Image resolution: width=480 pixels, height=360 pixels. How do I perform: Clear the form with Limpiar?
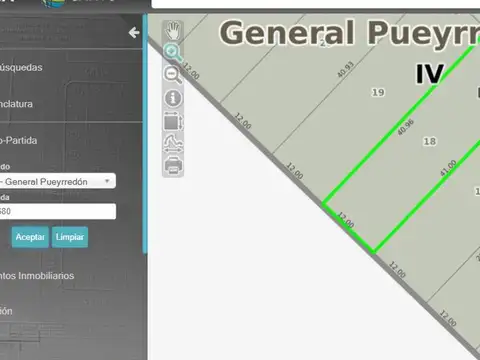[70, 237]
